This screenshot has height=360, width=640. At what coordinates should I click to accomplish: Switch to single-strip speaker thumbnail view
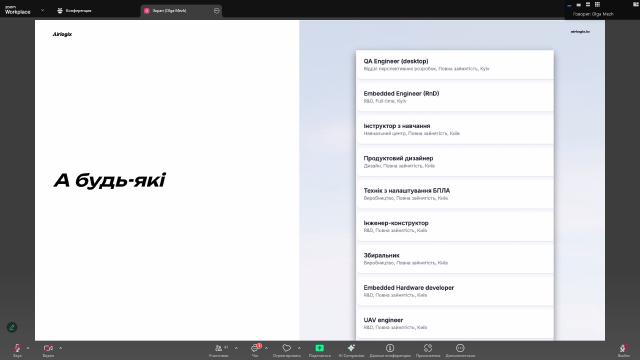click(578, 5)
